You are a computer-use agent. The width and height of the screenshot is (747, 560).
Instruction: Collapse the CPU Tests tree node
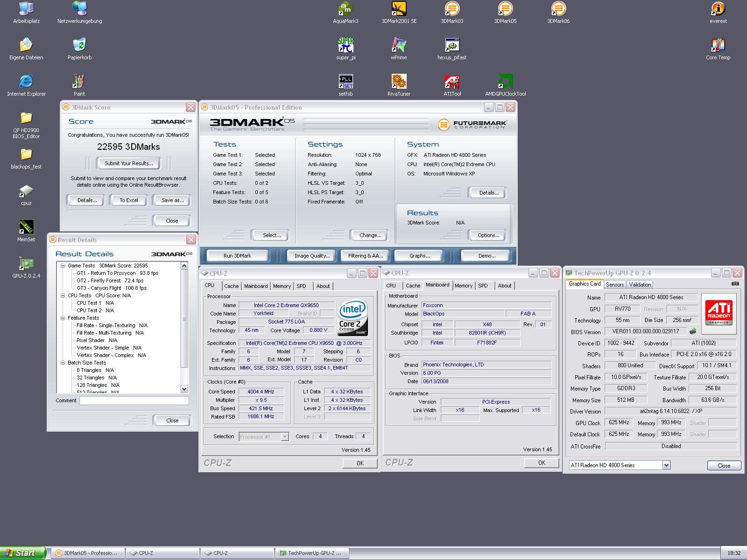coord(63,295)
